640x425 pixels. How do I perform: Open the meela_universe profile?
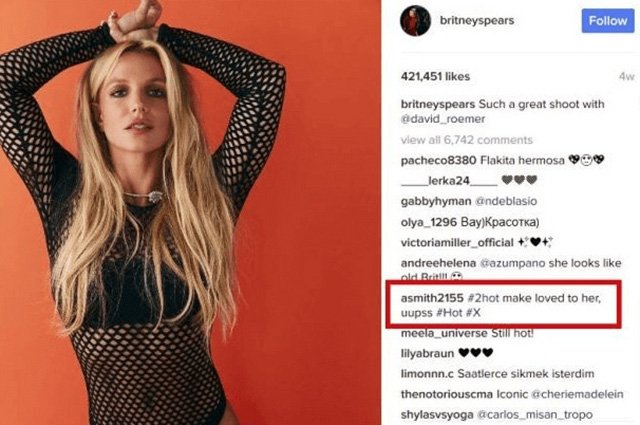pyautogui.click(x=444, y=333)
